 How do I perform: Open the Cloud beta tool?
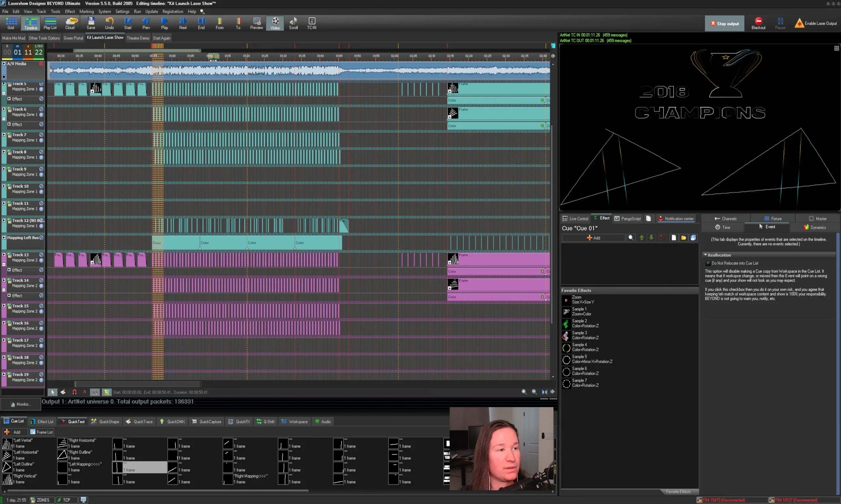tap(70, 23)
